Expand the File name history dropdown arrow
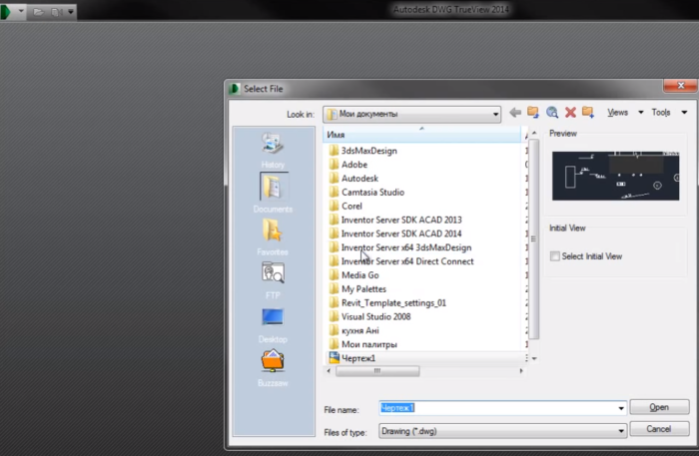This screenshot has height=456, width=699. coord(621,408)
